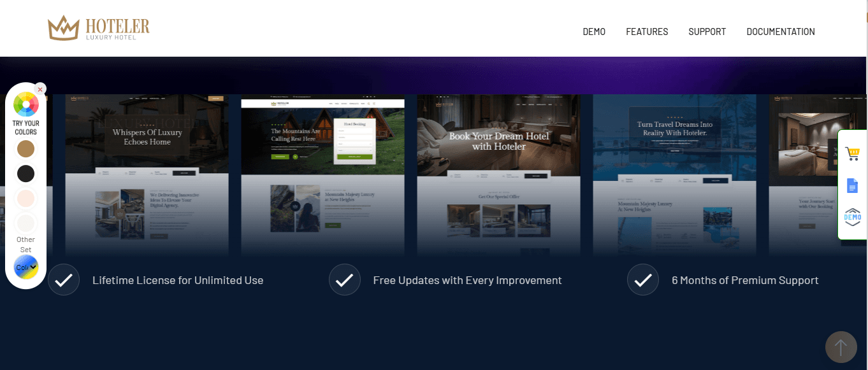Image resolution: width=868 pixels, height=370 pixels.
Task: Close the Try Your Colors panel
Action: click(40, 89)
